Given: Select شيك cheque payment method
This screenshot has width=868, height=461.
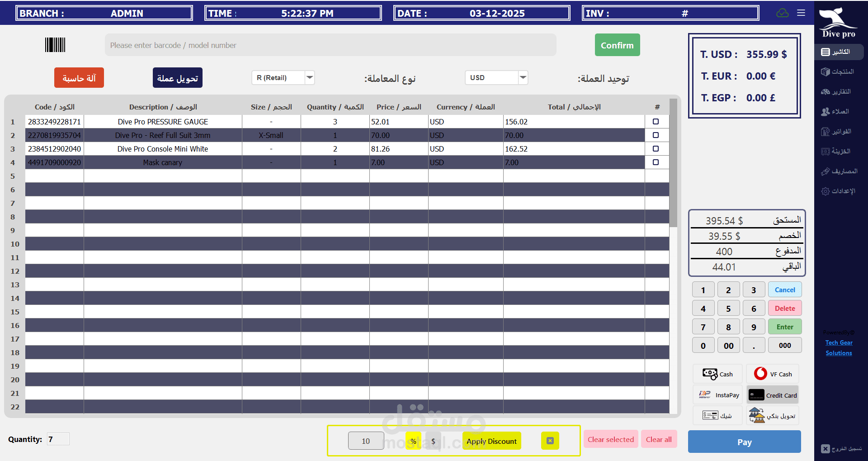Looking at the screenshot, I should point(717,415).
